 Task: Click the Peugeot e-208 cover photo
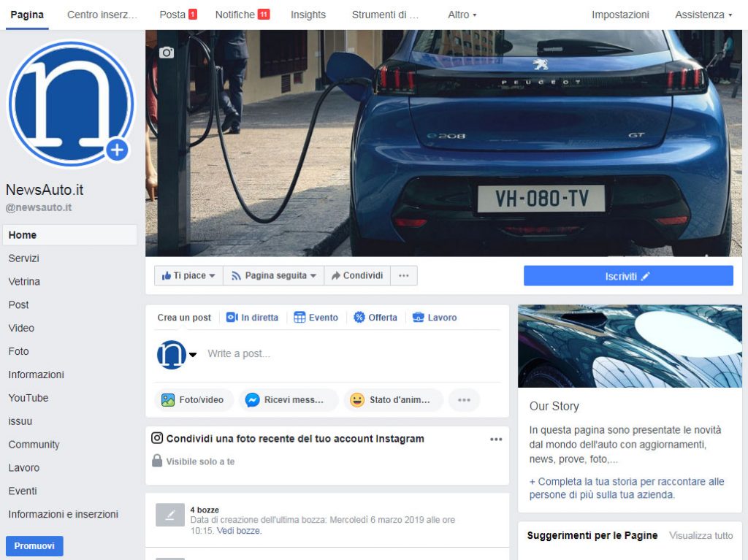[443, 143]
